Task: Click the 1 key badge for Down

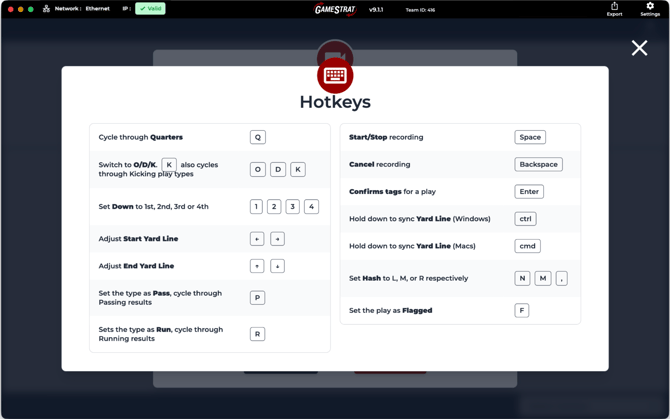Action: (256, 207)
